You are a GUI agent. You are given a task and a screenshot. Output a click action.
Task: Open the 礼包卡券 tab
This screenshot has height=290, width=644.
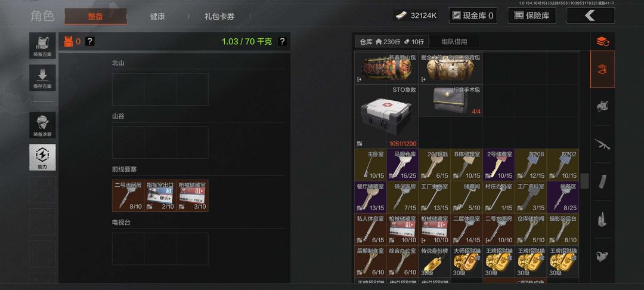[219, 17]
